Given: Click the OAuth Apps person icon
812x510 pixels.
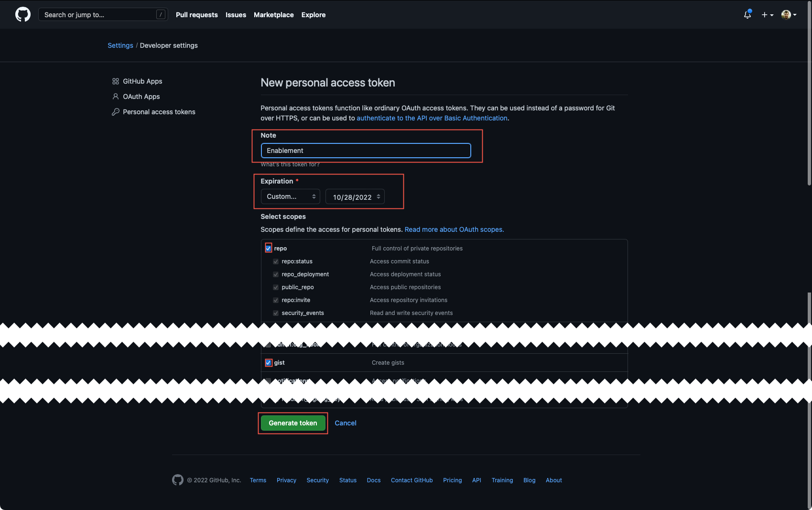Looking at the screenshot, I should (116, 97).
